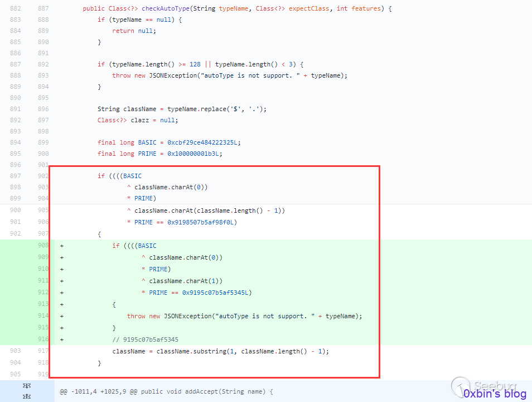Click the expand-down arrow icon in the diff gutter
Screen dimensions: 532x402
pos(27,385)
